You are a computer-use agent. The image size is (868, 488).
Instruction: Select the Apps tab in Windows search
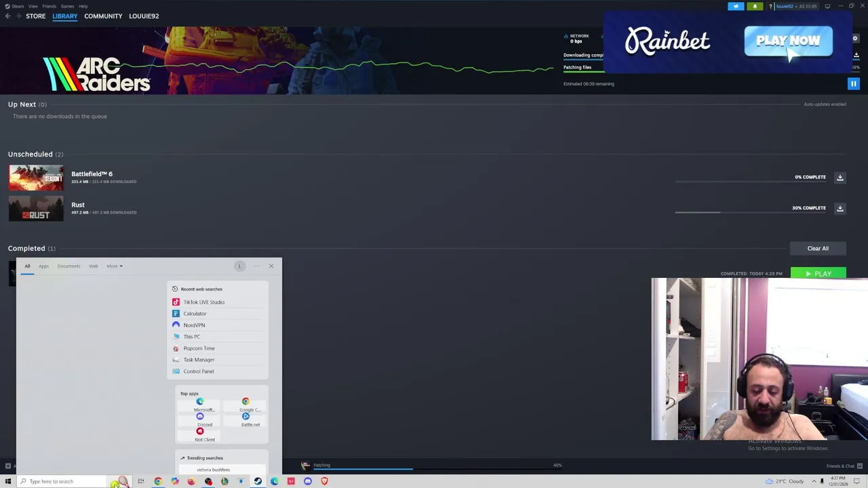[43, 266]
